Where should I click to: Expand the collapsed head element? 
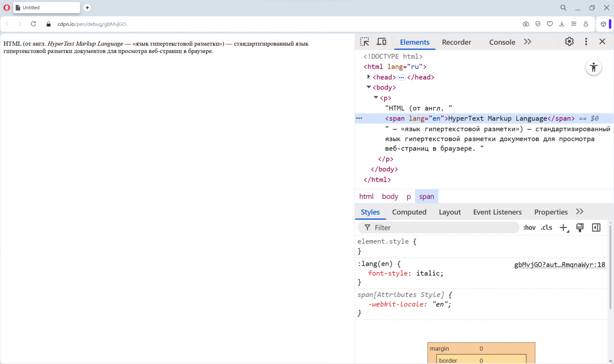(368, 77)
